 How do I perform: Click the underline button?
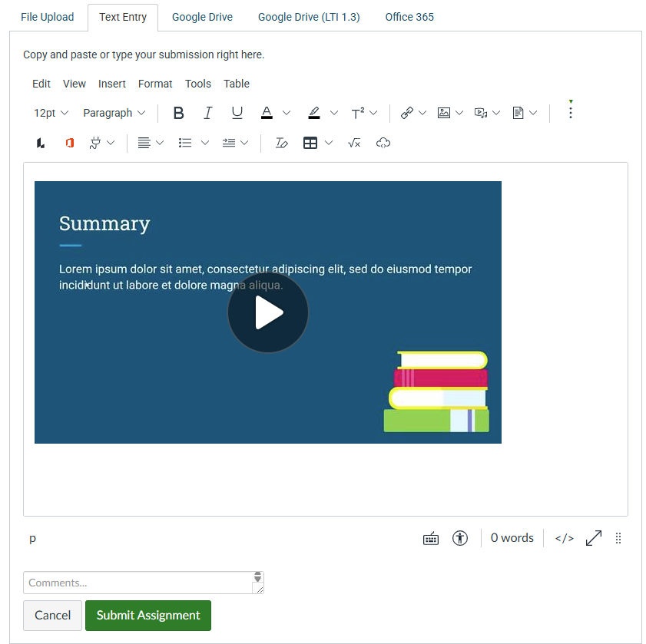click(237, 113)
